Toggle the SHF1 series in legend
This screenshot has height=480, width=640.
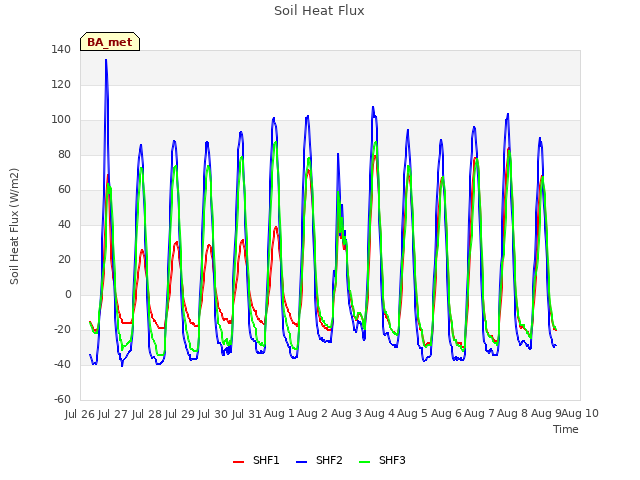coord(256,460)
